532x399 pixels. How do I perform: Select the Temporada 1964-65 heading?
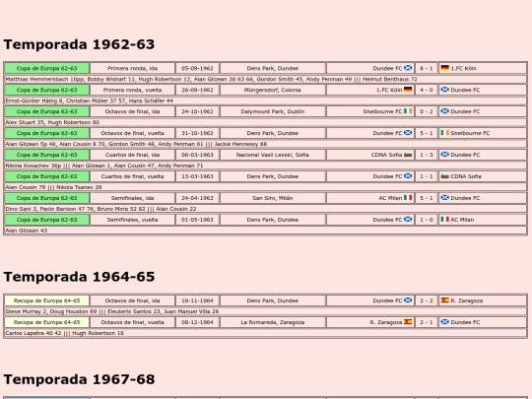79,277
